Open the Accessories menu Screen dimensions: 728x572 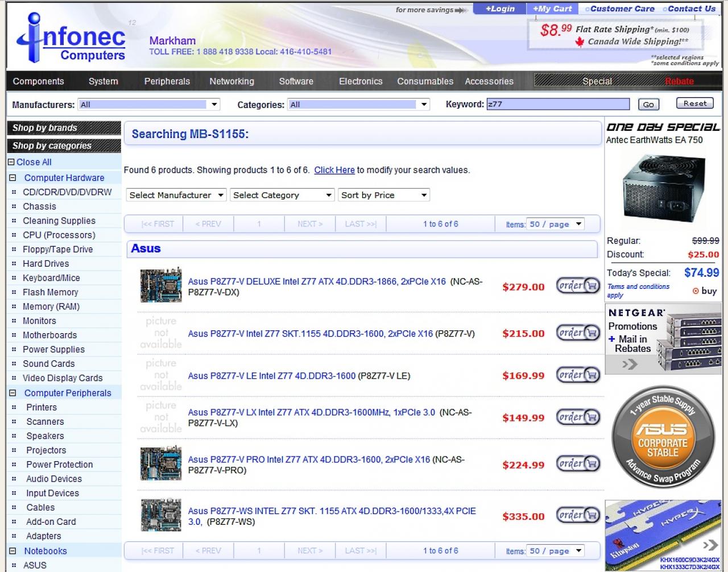[489, 81]
